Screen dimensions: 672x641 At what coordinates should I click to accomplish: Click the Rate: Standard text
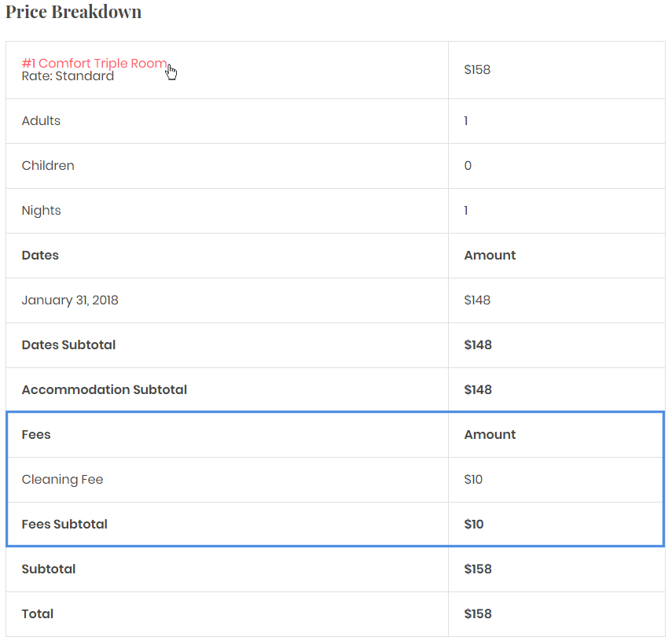coord(68,76)
